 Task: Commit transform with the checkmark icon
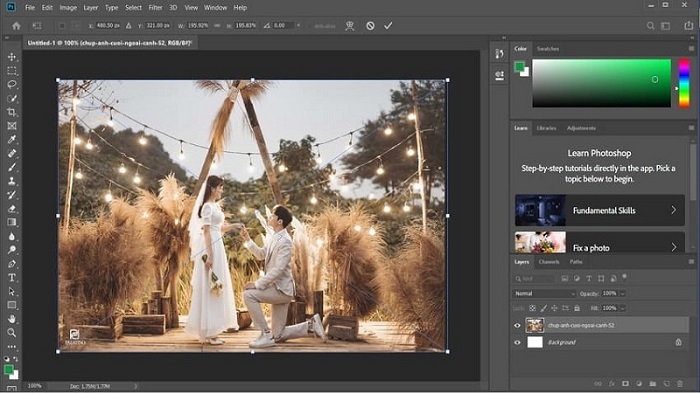click(x=388, y=26)
